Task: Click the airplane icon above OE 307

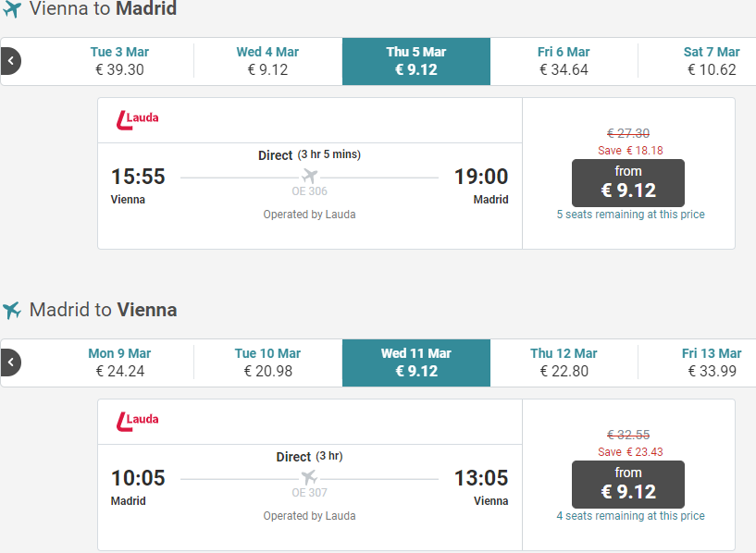Action: click(x=309, y=478)
